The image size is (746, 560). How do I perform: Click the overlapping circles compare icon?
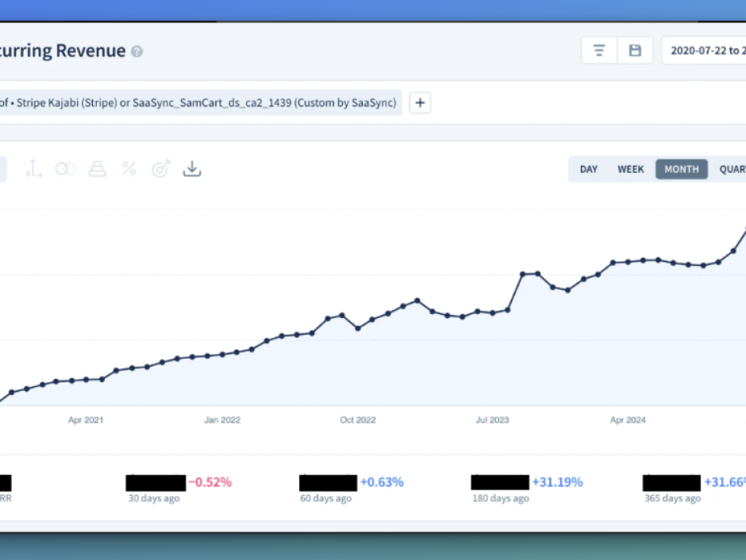click(x=65, y=169)
